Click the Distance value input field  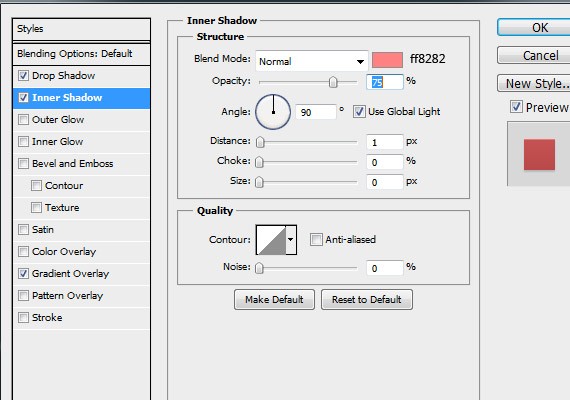point(385,142)
